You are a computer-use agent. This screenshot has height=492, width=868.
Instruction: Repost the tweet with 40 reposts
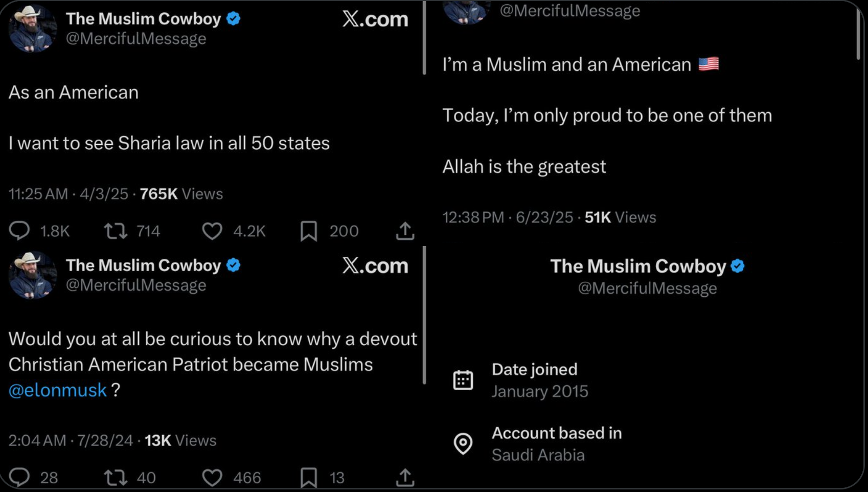(116, 478)
